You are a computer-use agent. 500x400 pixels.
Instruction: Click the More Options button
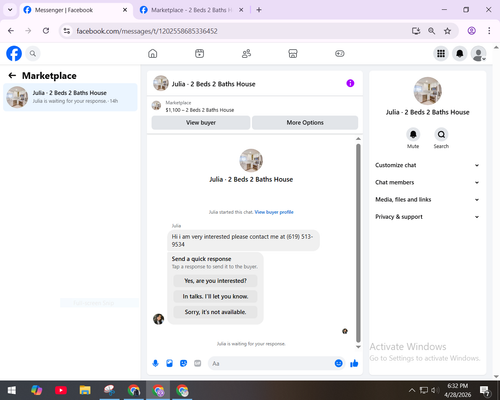click(305, 123)
